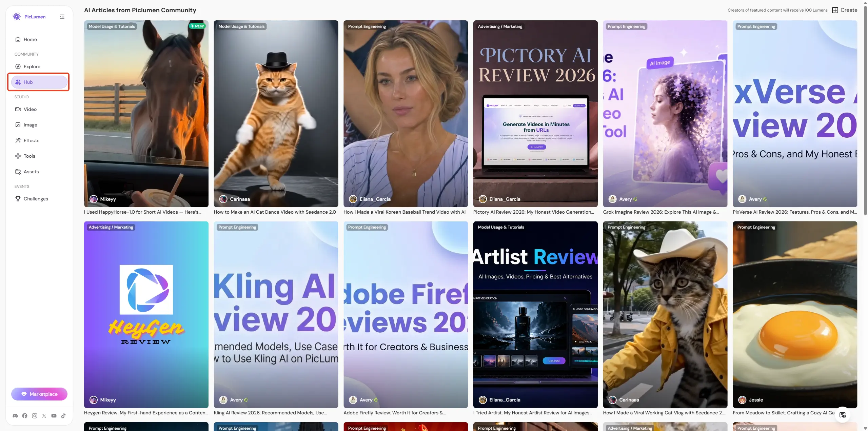868x431 pixels.
Task: Open "Grok Imagine Review 2026" article title
Action: pyautogui.click(x=661, y=212)
